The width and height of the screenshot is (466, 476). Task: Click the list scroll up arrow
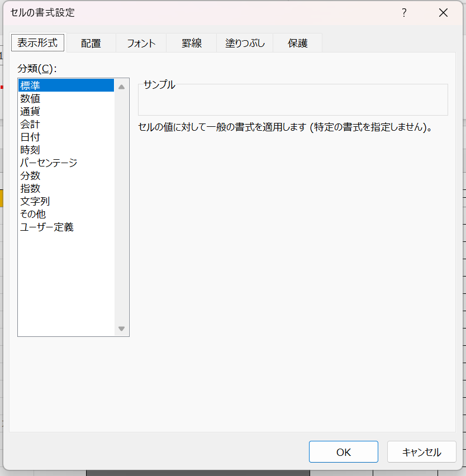[121, 87]
